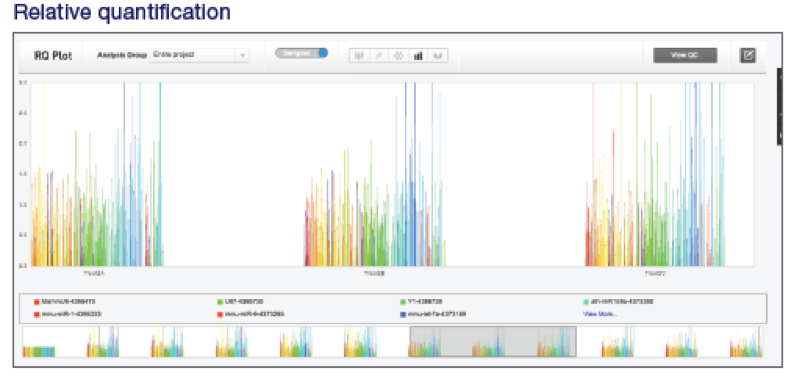Toggle the teal ath-miR159a legend entry

[x=618, y=302]
